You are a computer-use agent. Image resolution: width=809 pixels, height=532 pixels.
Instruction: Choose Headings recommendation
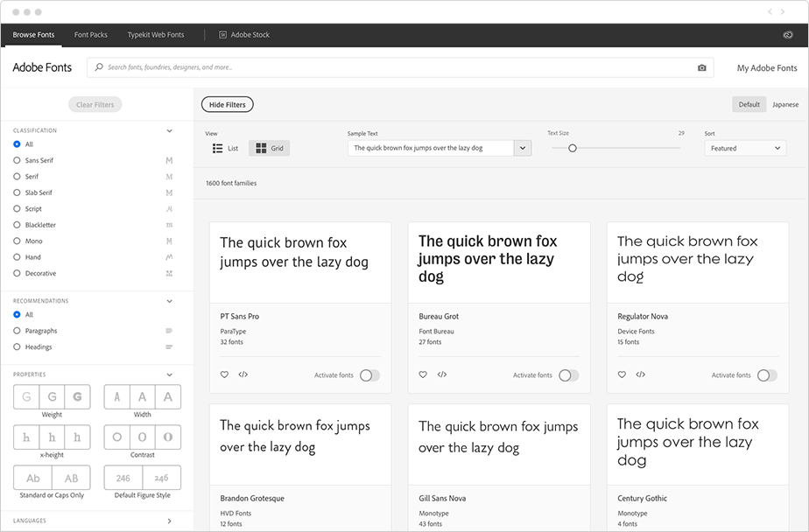(x=33, y=346)
